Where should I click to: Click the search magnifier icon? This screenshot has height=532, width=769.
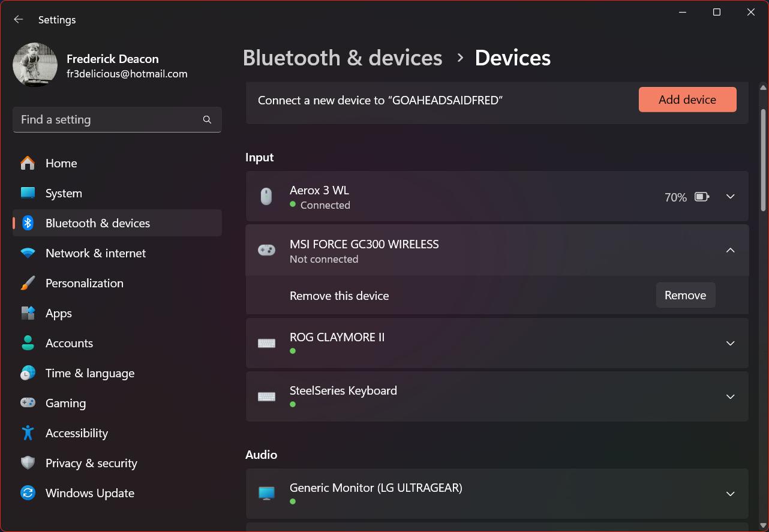(x=207, y=119)
